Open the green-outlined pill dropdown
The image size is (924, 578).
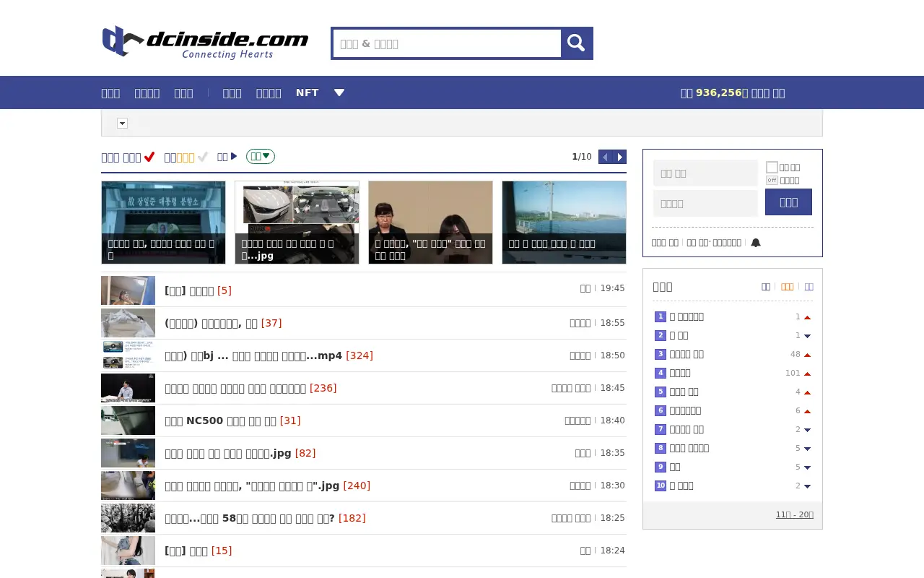point(261,156)
